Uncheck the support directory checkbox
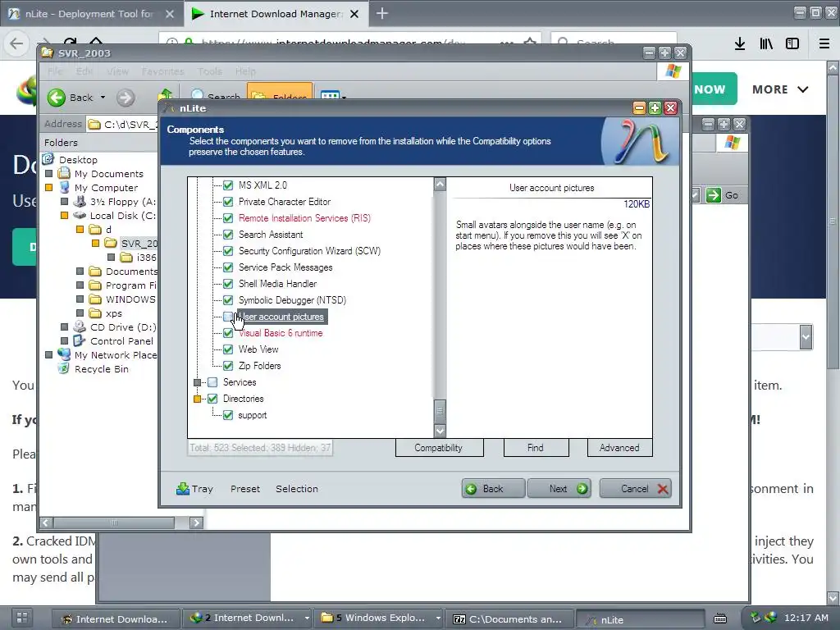The width and height of the screenshot is (840, 630). [x=228, y=415]
